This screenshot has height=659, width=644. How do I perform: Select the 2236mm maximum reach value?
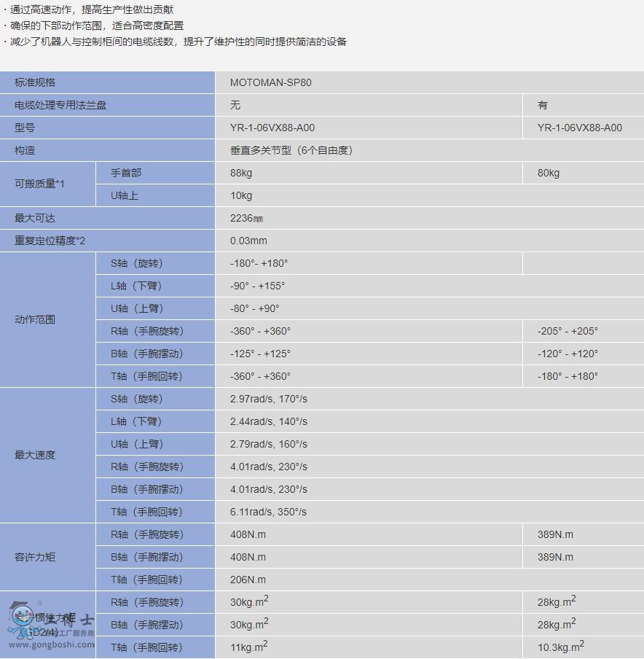pos(246,218)
